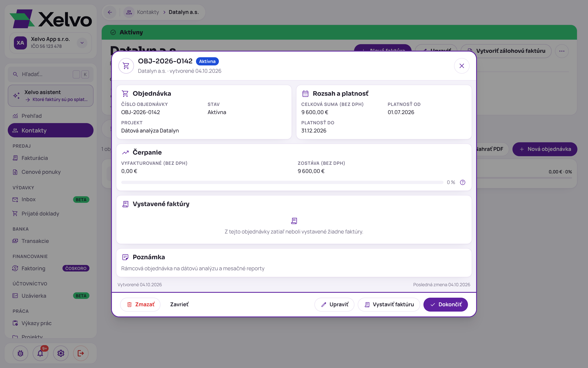Viewport: 588px width, 368px height.
Task: Click the Nová objednávka button
Action: [545, 149]
